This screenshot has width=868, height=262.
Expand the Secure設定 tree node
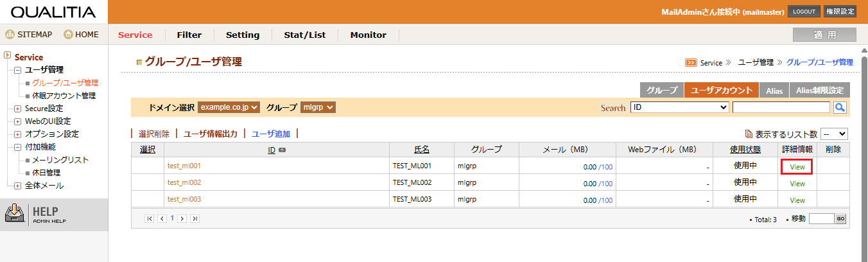[x=18, y=109]
